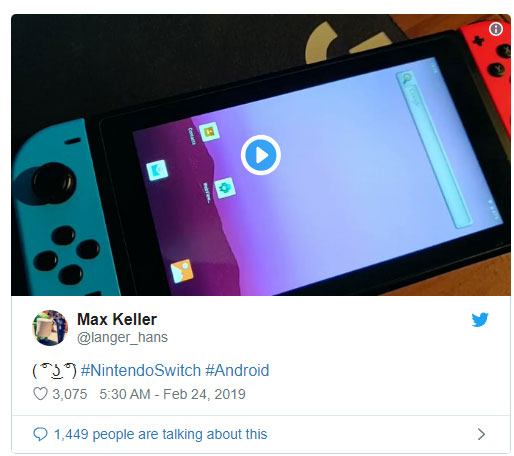Open the Max Keller display name
514x456 pixels.
click(x=117, y=319)
